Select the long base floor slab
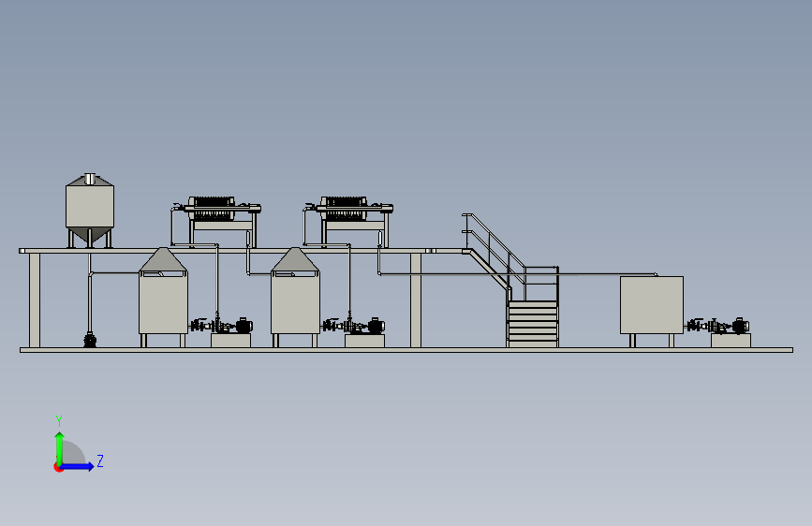This screenshot has width=812, height=526. tap(406, 350)
